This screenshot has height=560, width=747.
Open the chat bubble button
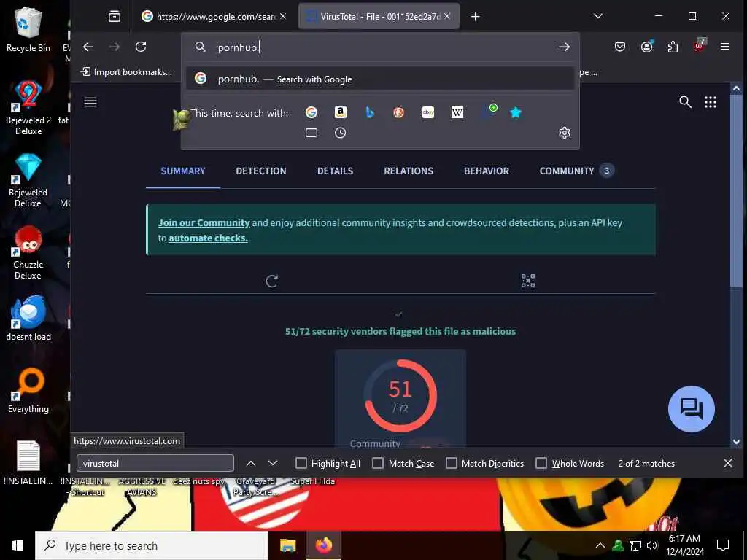click(x=692, y=409)
